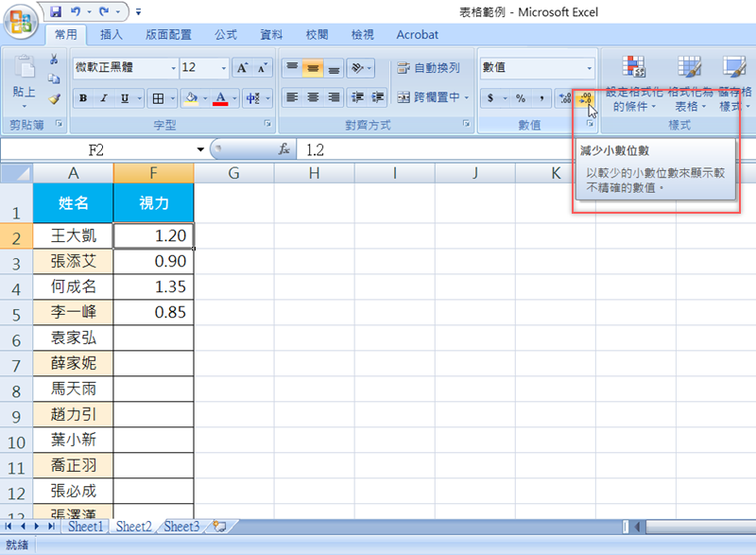The height and width of the screenshot is (555, 756).
Task: Align cell text right
Action: point(334,97)
